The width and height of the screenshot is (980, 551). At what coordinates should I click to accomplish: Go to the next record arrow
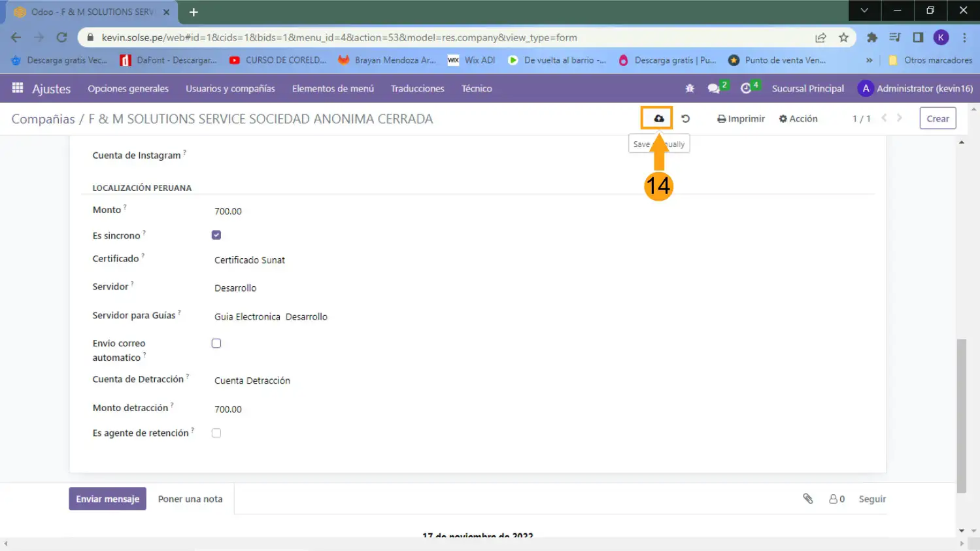900,118
